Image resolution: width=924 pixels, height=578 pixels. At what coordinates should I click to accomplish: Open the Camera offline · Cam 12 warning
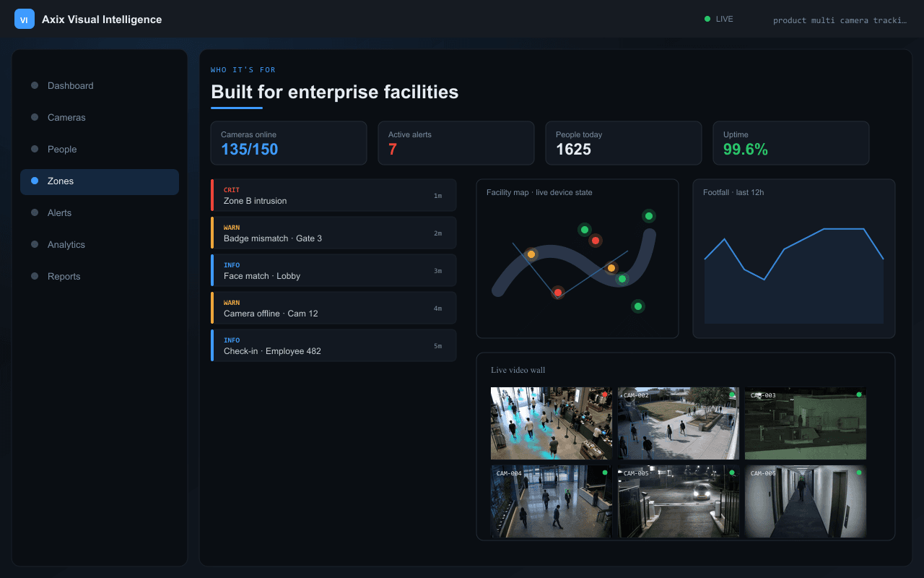(334, 308)
